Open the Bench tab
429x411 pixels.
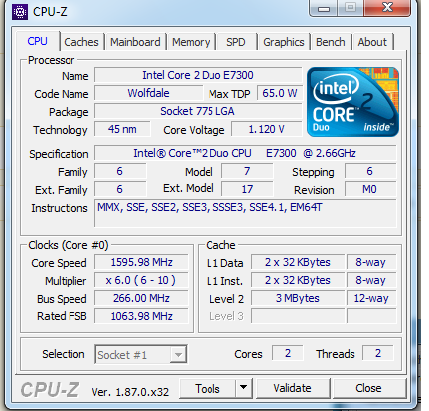[x=331, y=42]
